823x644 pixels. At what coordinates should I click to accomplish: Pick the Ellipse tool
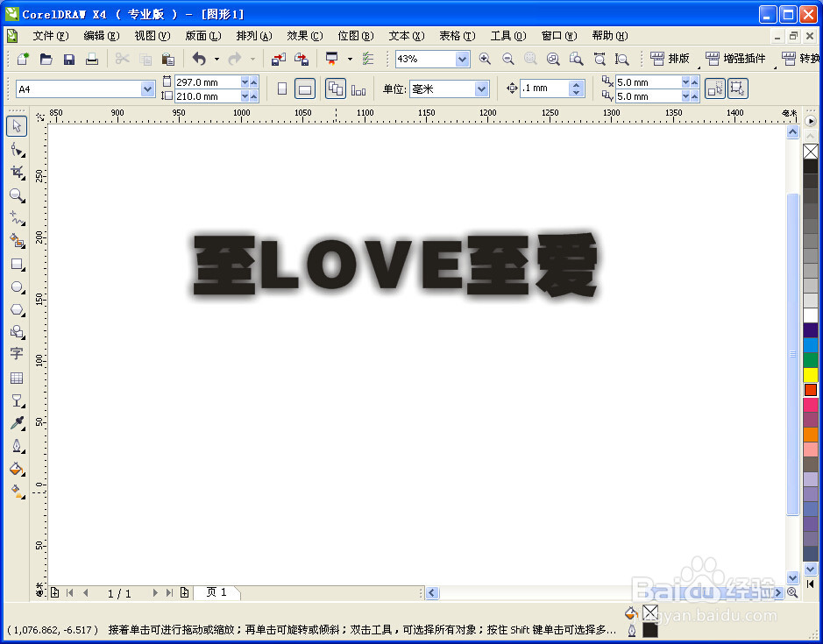18,287
